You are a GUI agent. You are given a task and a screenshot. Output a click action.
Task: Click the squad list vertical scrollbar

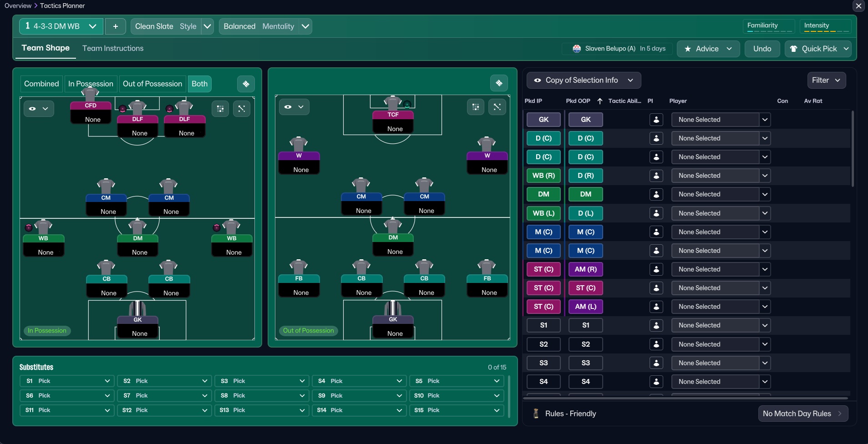point(853,149)
